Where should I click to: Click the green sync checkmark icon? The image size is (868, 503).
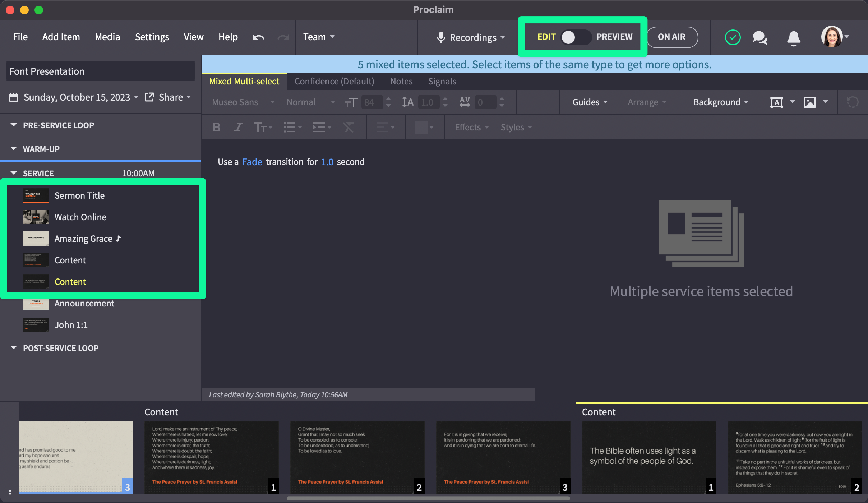[x=733, y=37]
